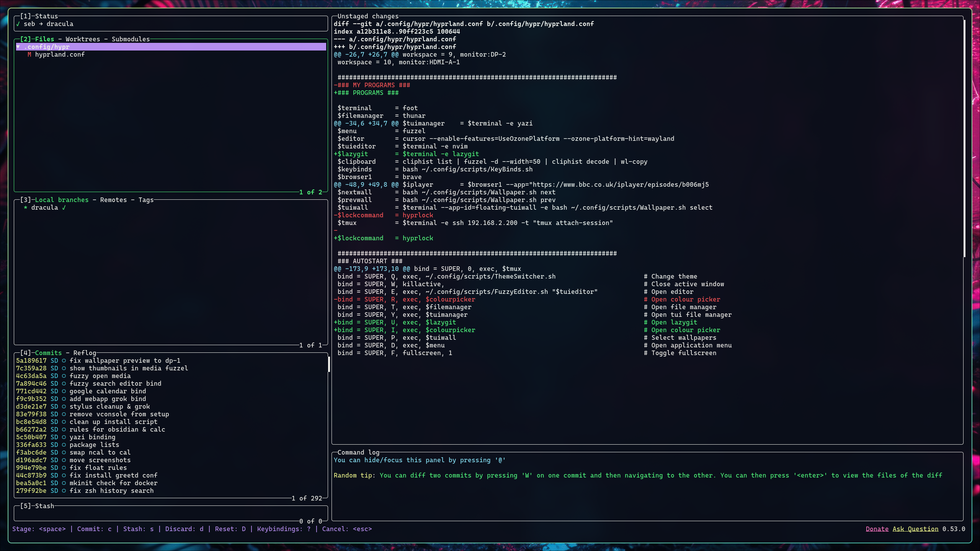Open the Submodules tab
Screen dimensions: 980x551
pos(131,39)
